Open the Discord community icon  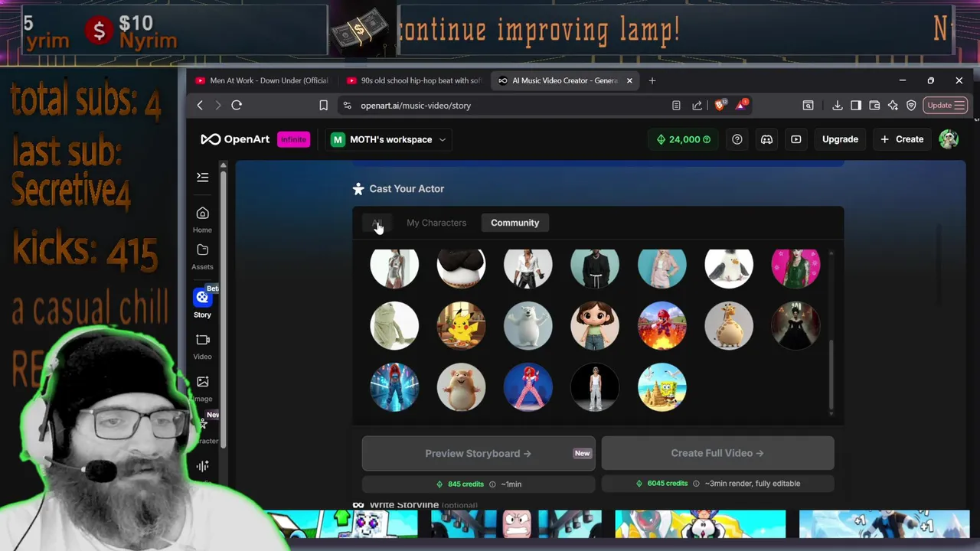[x=766, y=139]
